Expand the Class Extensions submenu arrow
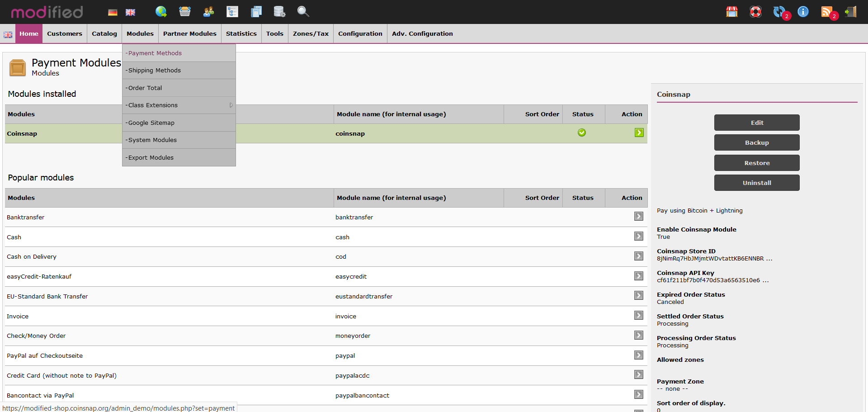Viewport: 868px width, 412px height. tap(231, 105)
